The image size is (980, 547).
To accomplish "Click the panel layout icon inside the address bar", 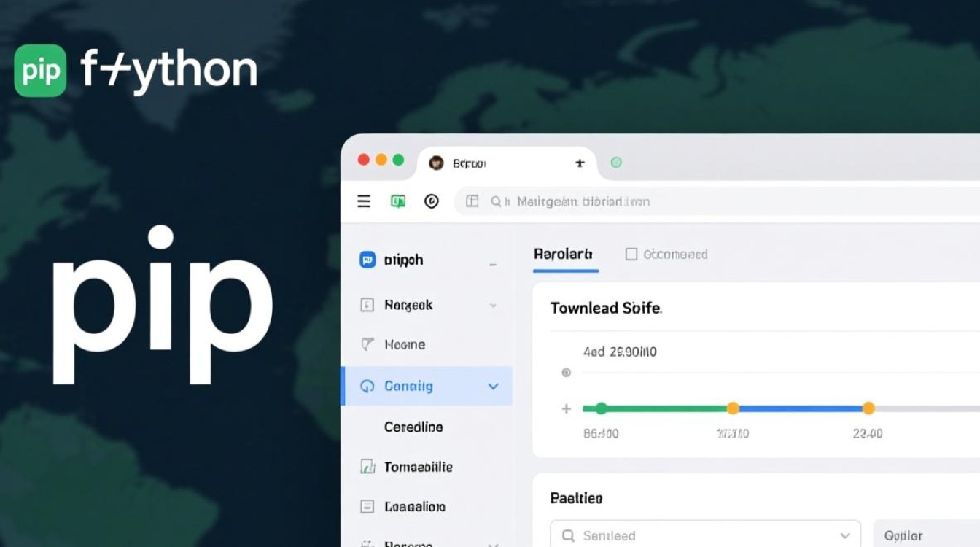I will 472,201.
